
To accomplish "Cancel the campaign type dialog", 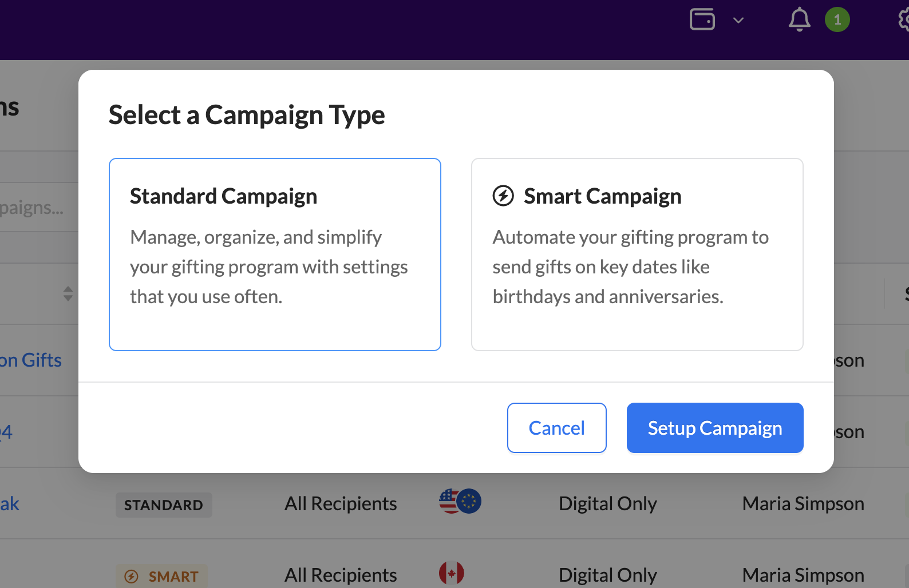I will pyautogui.click(x=556, y=428).
